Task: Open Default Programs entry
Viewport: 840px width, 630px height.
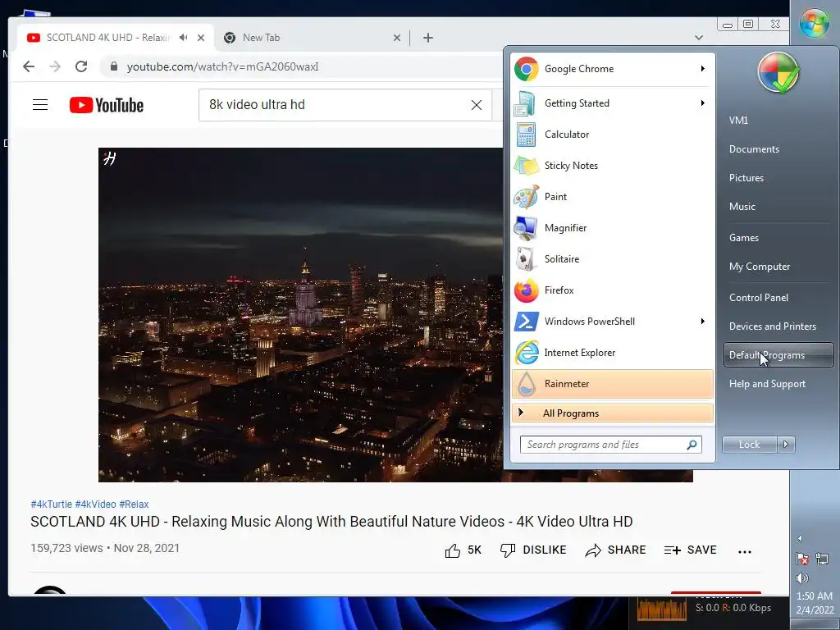Action: pos(778,355)
